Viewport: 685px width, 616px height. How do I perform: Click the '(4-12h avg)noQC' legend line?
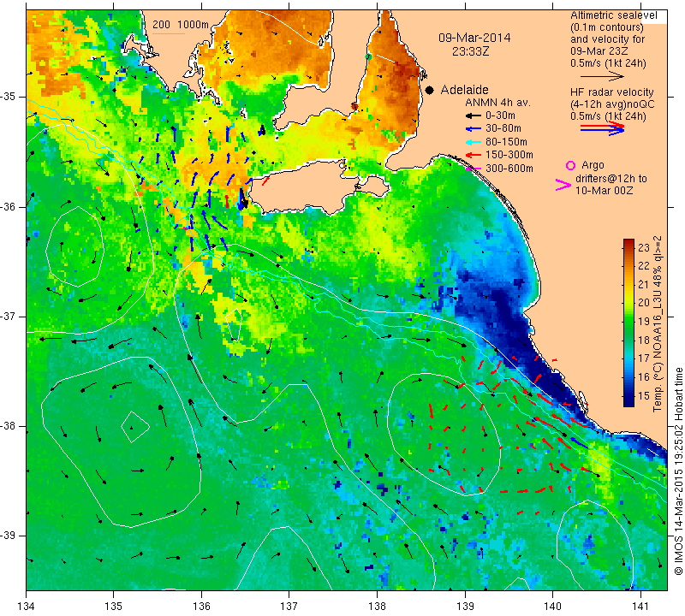pos(612,104)
